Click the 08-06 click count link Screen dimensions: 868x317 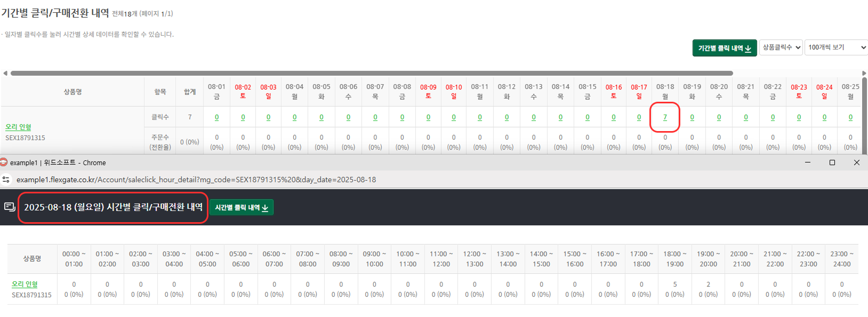(x=348, y=117)
